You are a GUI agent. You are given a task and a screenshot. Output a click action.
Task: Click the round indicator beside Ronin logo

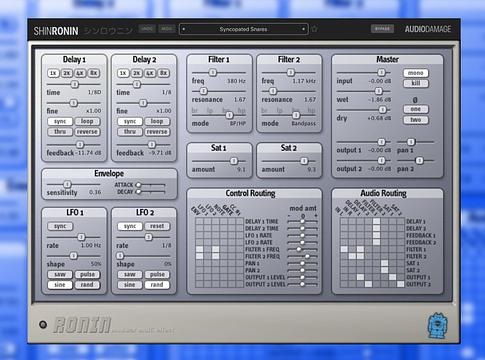coord(43,324)
